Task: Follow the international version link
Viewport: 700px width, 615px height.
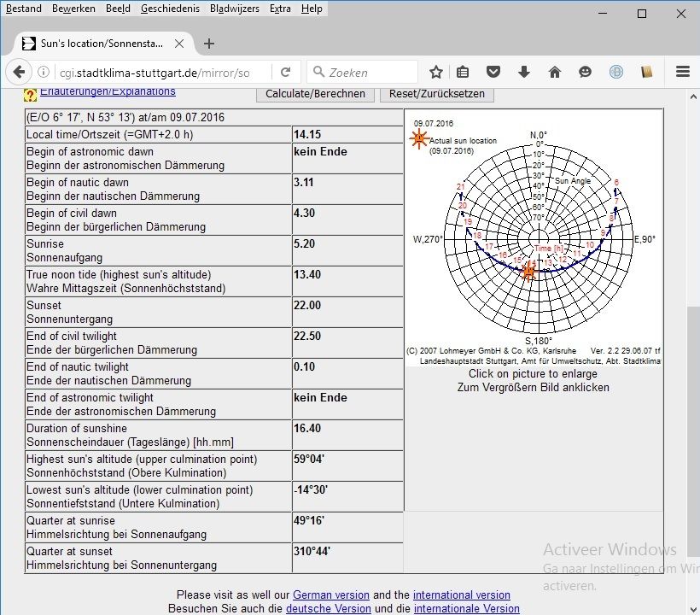Action: click(461, 594)
